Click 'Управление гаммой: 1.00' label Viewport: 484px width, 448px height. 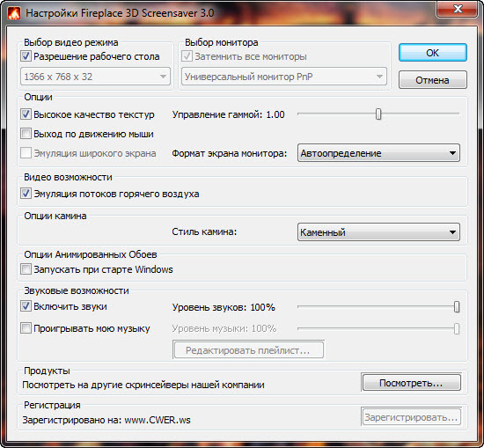coord(229,114)
